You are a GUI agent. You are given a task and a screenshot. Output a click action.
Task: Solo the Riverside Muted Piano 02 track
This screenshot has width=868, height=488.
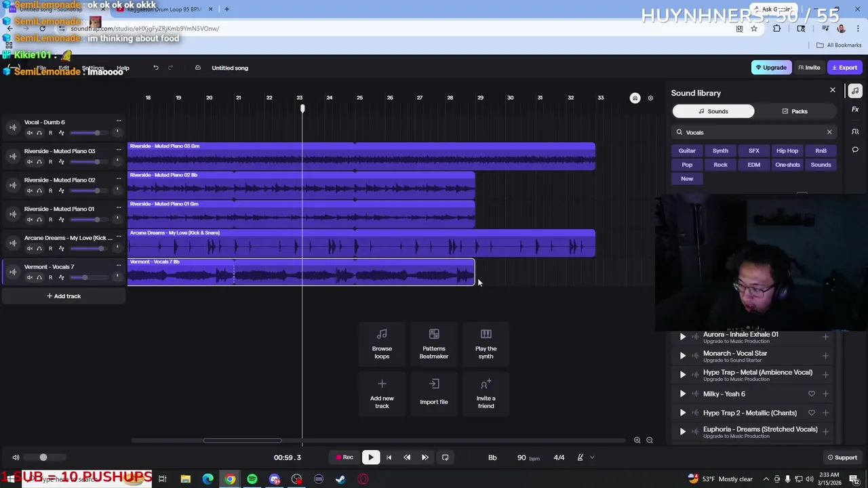tap(39, 191)
